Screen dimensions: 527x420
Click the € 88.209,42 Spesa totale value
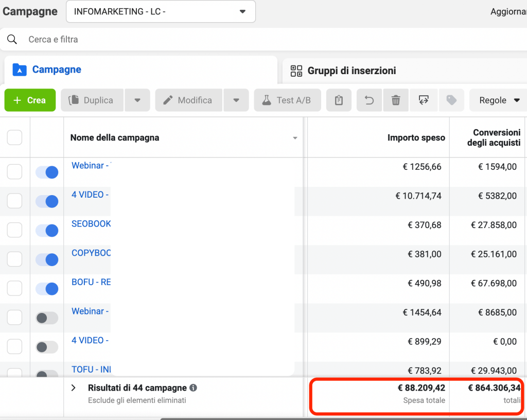click(421, 388)
